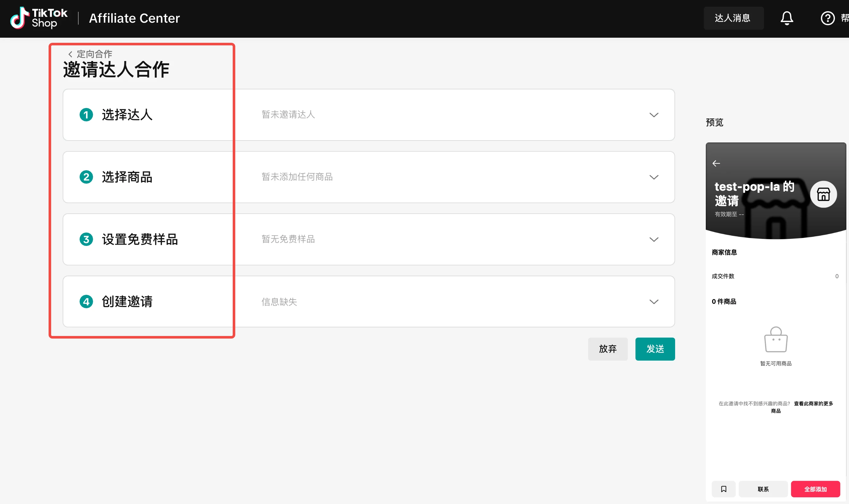Open the 查看此商家的更多商品 link
849x504 pixels.
813,403
